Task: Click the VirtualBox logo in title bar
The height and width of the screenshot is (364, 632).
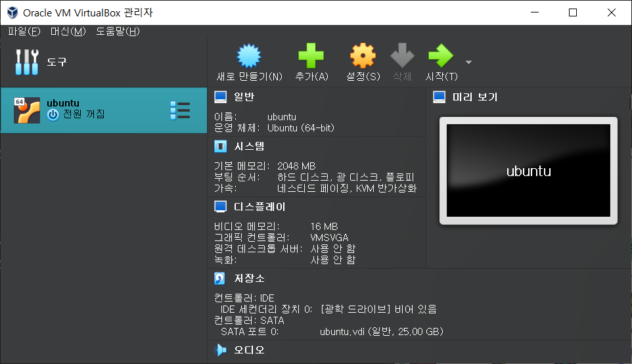Action: pos(12,12)
